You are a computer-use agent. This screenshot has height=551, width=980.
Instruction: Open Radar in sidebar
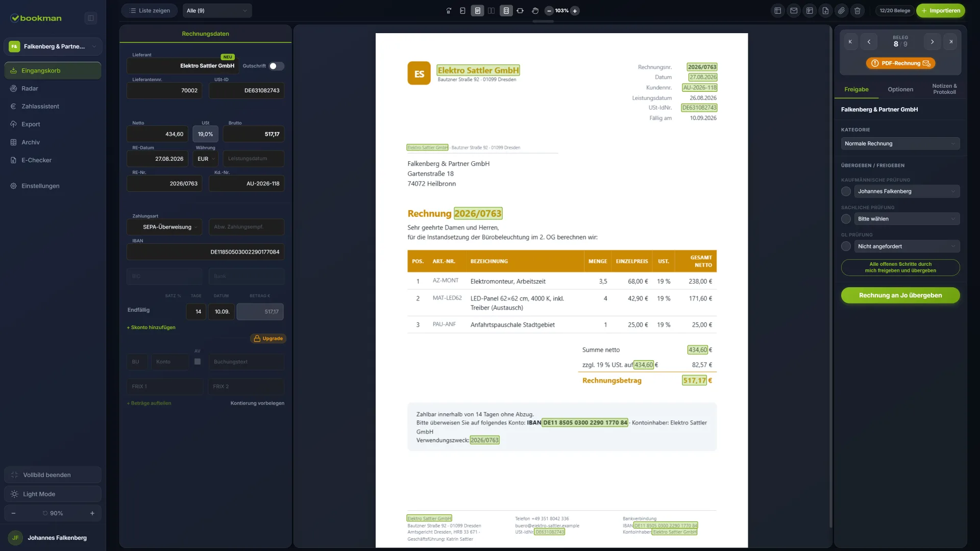click(53, 89)
